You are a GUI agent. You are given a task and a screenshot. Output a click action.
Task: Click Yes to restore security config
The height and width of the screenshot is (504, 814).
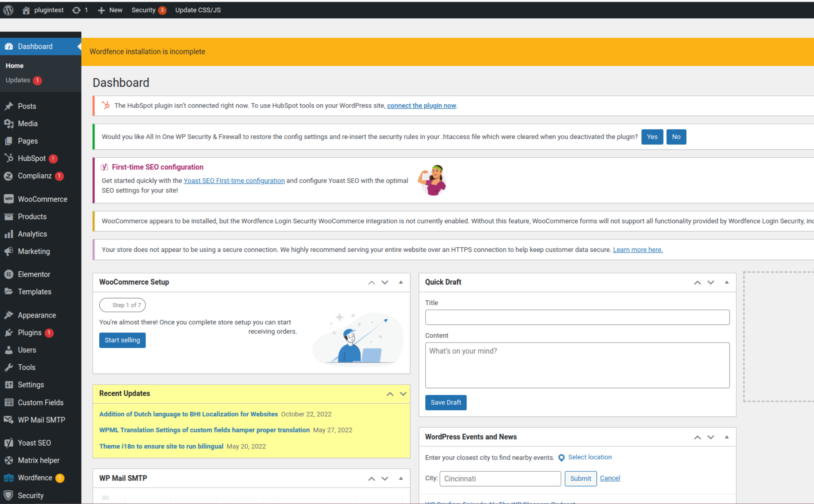(x=652, y=137)
